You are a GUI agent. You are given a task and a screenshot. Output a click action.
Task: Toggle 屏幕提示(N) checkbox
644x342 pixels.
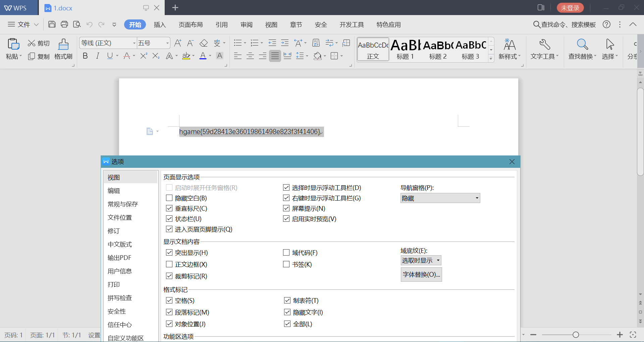pos(286,208)
